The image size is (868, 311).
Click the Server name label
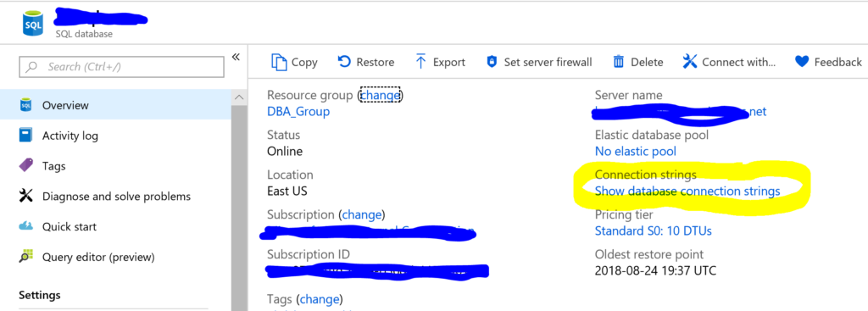coord(628,95)
